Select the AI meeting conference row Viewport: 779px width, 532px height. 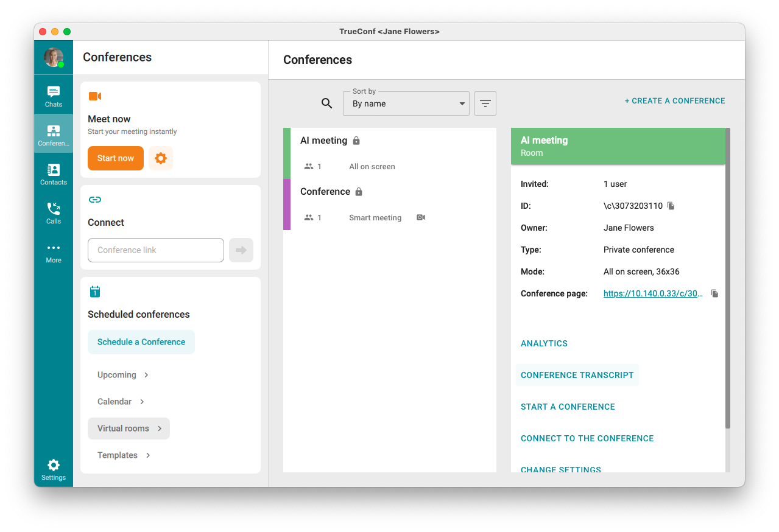(x=390, y=153)
